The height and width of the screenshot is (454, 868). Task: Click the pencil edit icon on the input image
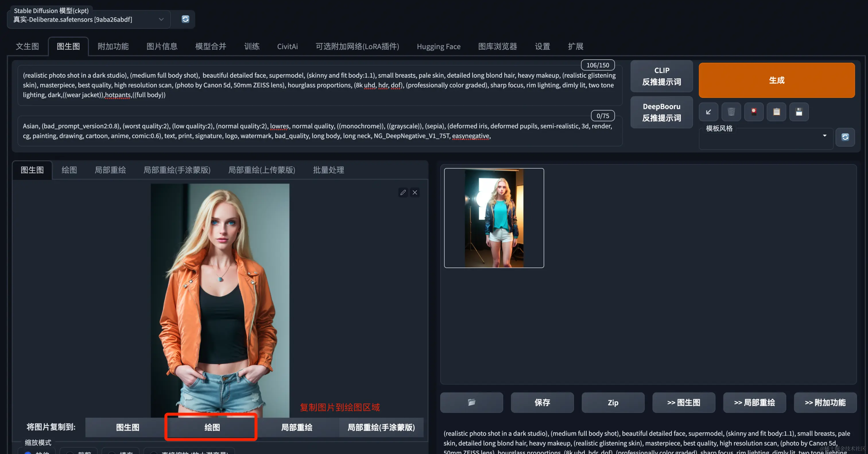[x=403, y=192]
